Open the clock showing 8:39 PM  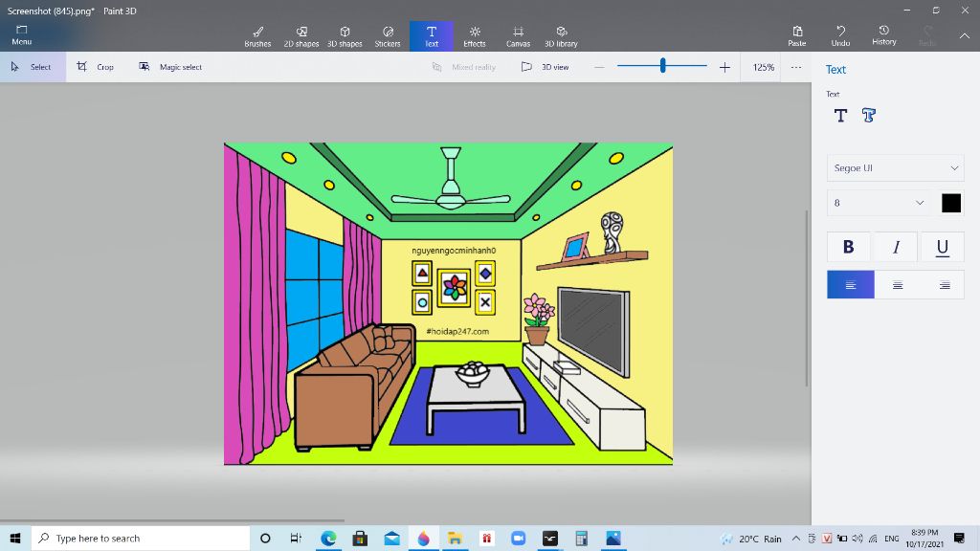coord(924,539)
